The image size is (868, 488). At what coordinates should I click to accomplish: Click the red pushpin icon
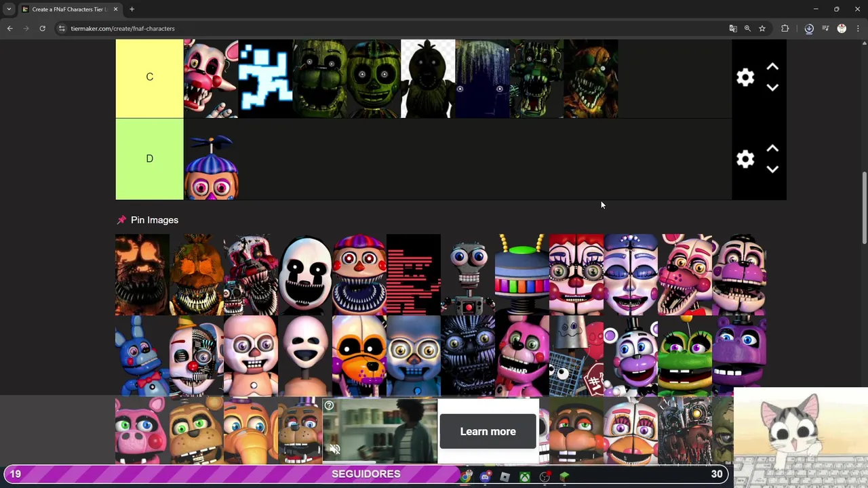click(x=121, y=220)
